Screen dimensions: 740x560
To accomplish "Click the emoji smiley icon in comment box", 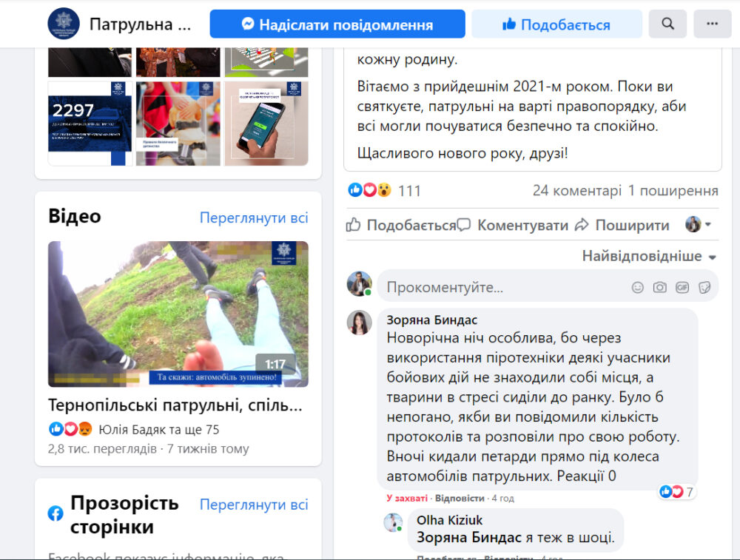I will pos(638,287).
